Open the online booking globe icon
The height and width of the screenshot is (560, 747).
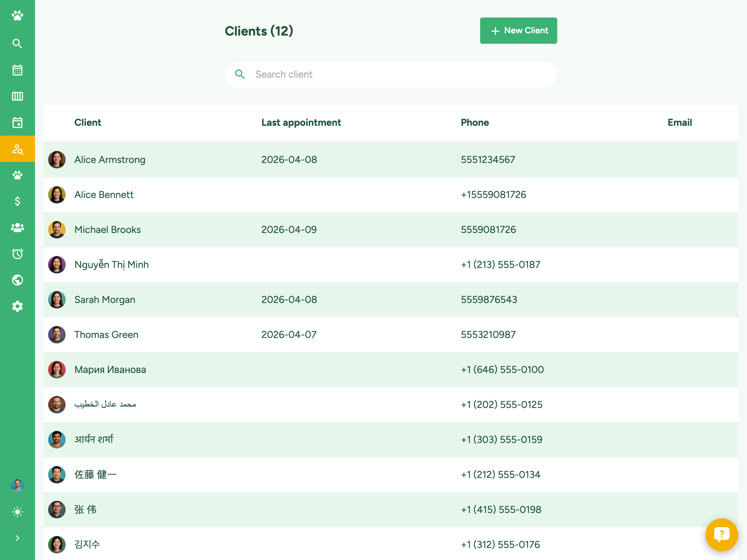(x=17, y=280)
